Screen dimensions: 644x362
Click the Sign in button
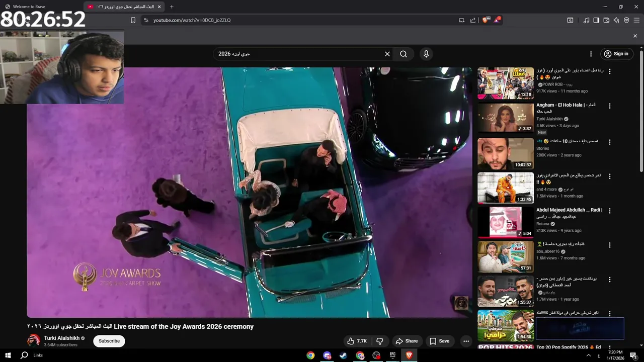pyautogui.click(x=616, y=54)
